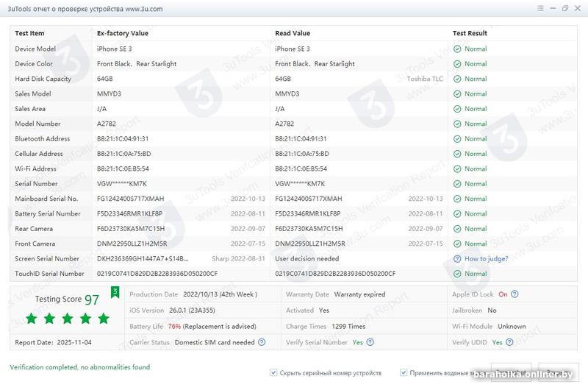Screen dimensions: 588x390
Task: Select ex-factory serial 'VGW******KM7K'
Action: point(122,184)
